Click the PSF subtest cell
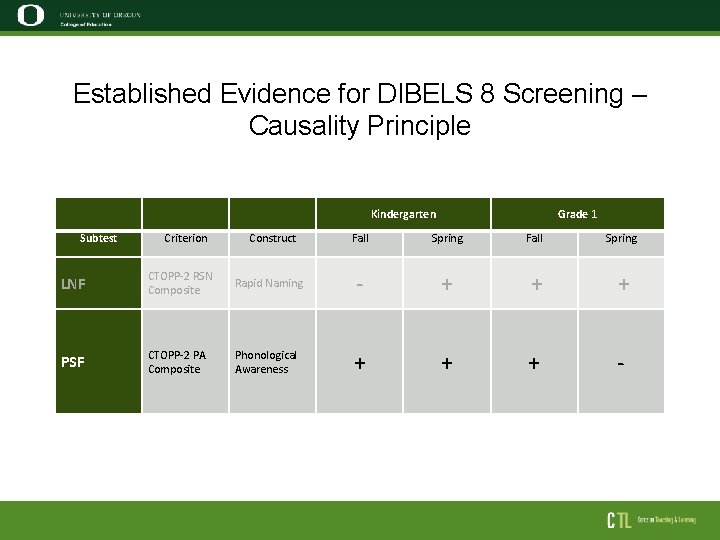720x540 pixels. [98, 361]
